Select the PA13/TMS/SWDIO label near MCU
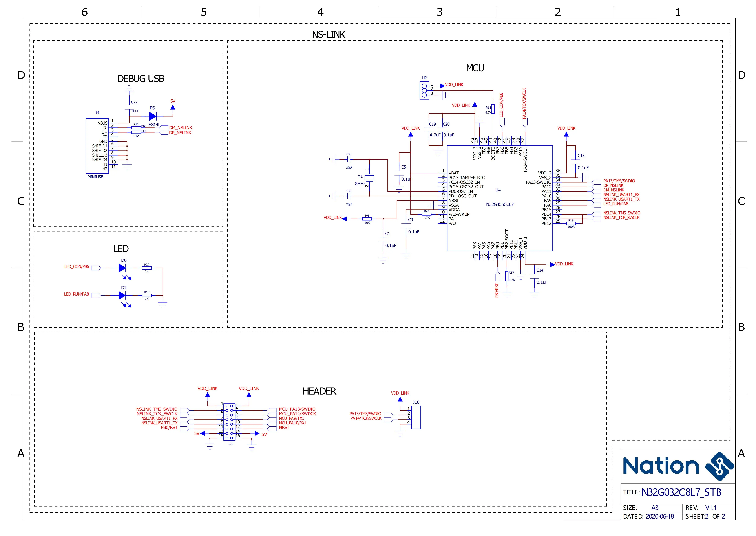 click(619, 181)
